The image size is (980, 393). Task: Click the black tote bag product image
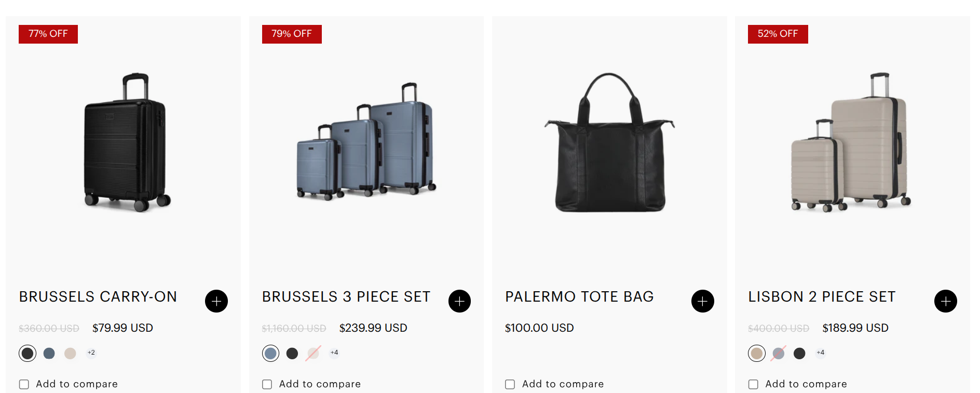tap(609, 142)
